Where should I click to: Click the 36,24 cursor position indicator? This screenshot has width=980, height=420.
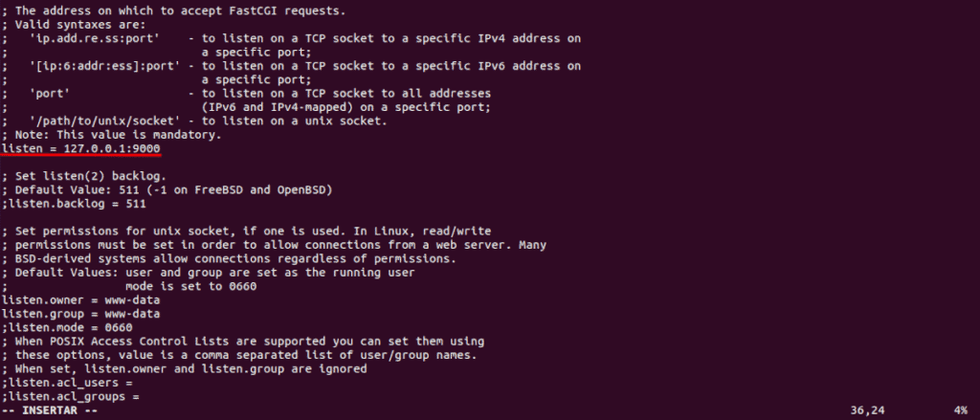(867, 410)
